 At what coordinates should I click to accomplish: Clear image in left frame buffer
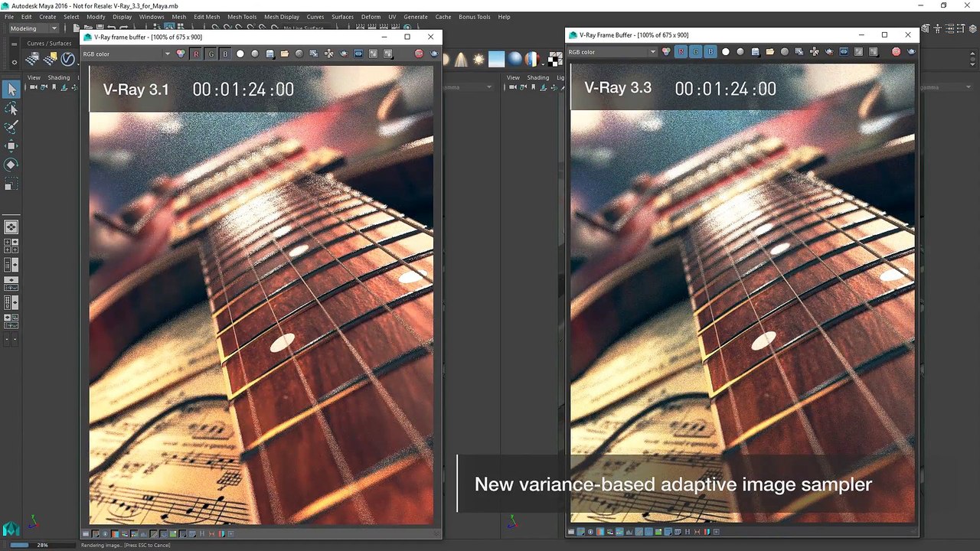click(299, 54)
